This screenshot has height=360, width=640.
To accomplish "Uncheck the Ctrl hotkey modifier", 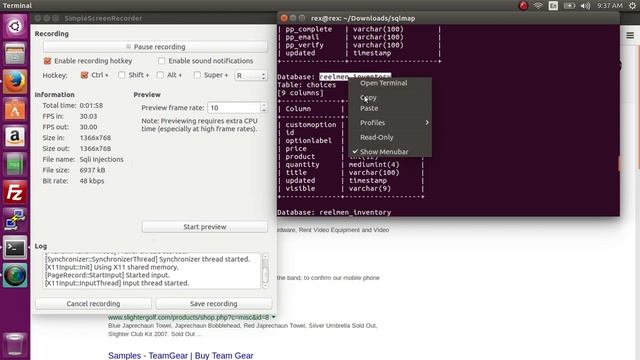I will 84,75.
